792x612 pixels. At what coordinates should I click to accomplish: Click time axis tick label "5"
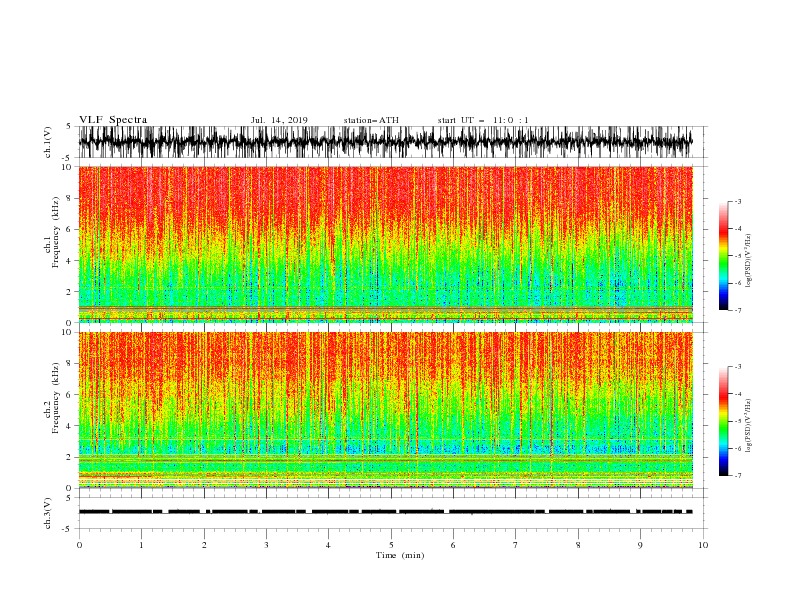click(391, 545)
